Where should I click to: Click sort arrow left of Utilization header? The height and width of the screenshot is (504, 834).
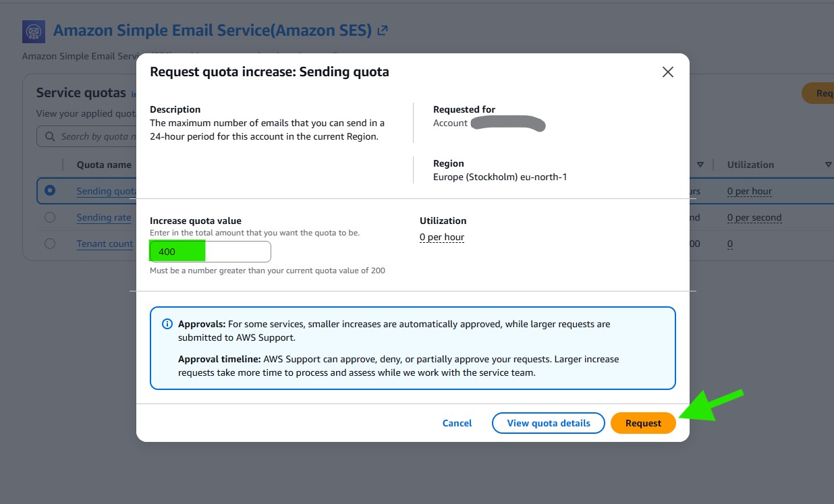point(700,165)
